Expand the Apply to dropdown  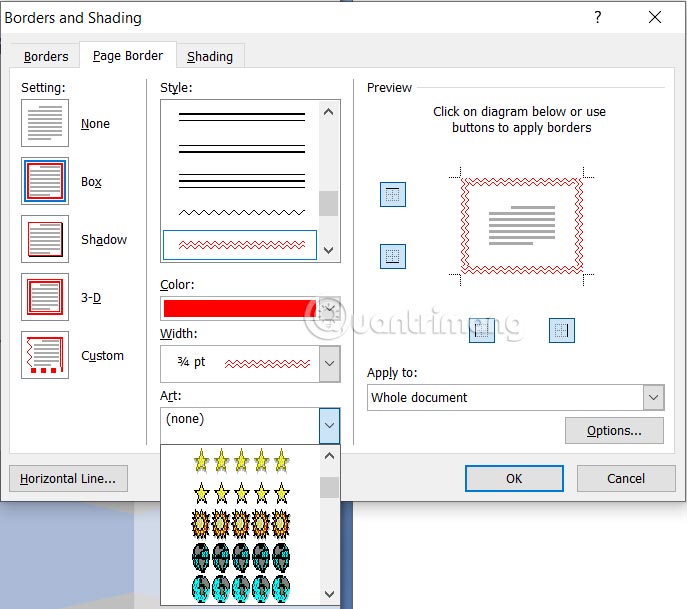[x=654, y=398]
